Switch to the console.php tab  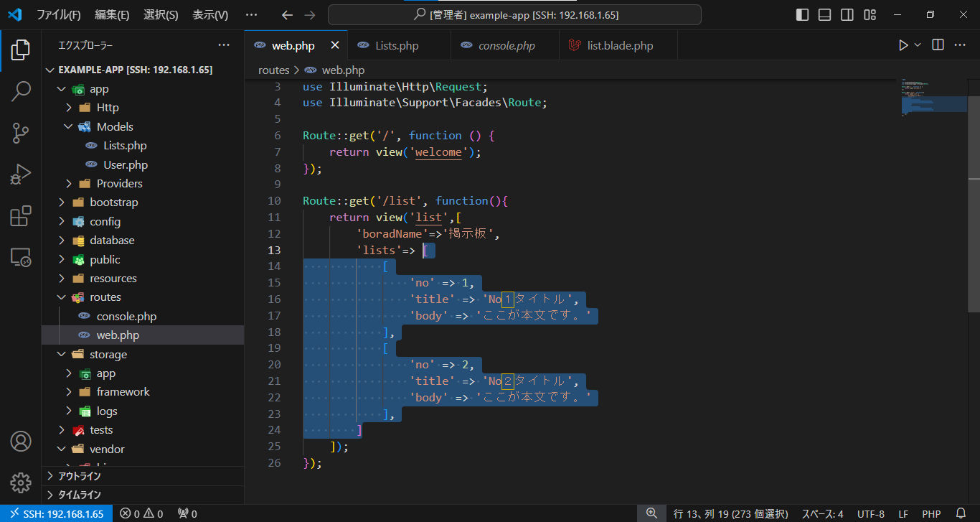(x=507, y=46)
